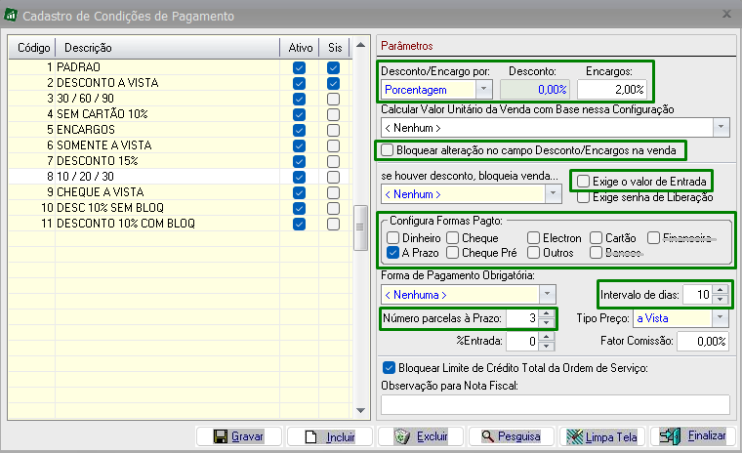Close the Cadastro de Condições window
This screenshot has width=742, height=453.
tap(727, 14)
